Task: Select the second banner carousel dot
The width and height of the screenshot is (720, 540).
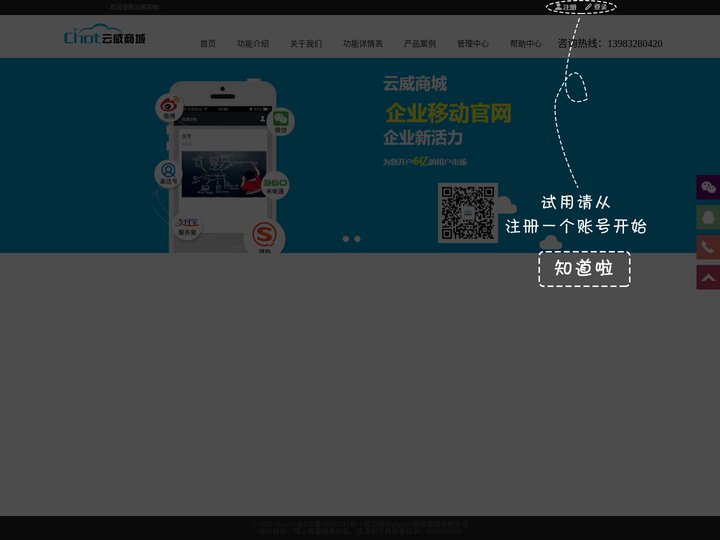Action: pyautogui.click(x=357, y=239)
